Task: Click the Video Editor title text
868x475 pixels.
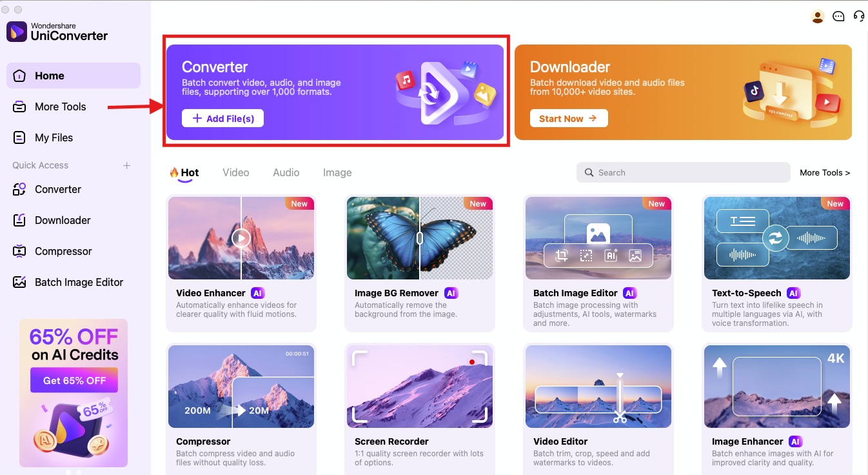Action: (x=560, y=441)
